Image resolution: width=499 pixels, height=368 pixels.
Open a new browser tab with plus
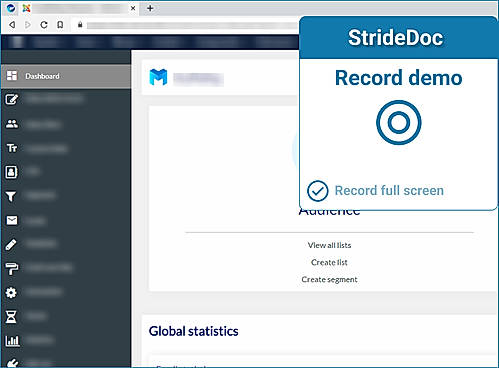(x=150, y=8)
